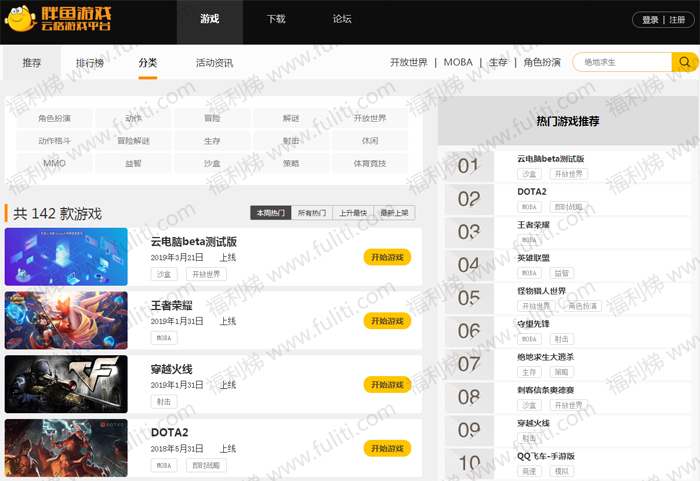Image resolution: width=700 pixels, height=481 pixels.
Task: Choose the 体育竞技 category filter
Action: pos(369,163)
